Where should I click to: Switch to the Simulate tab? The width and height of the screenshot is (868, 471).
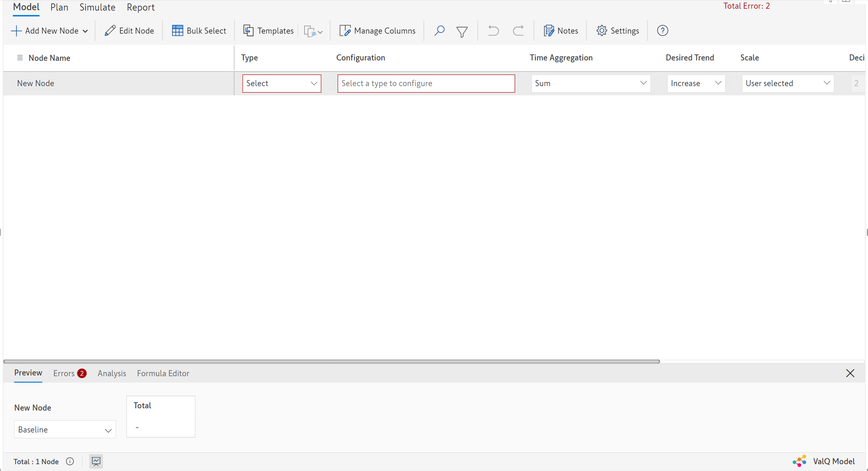click(x=97, y=8)
